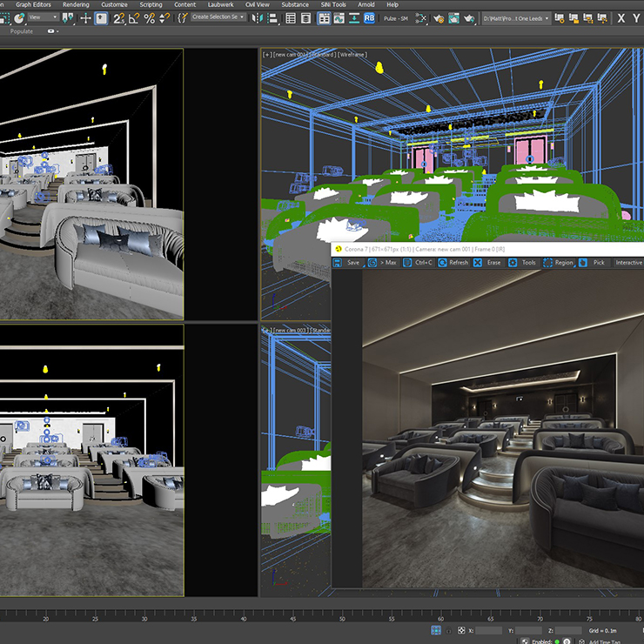Click the Render Production teapot icon
Screen dimensions: 644x644
point(469,18)
